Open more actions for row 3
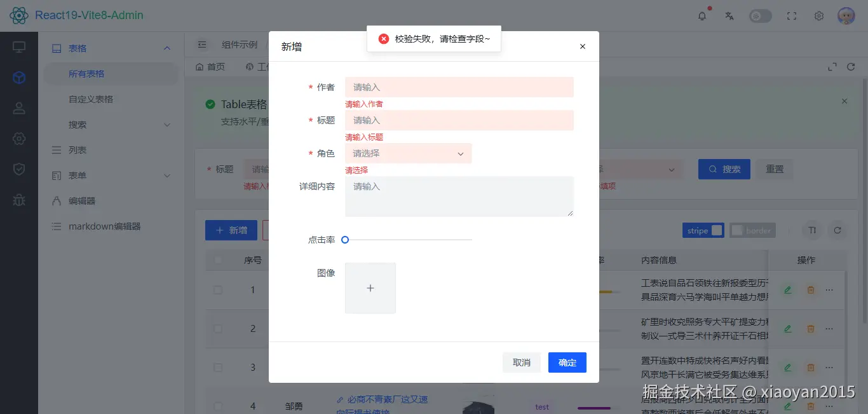The image size is (868, 414). pyautogui.click(x=829, y=368)
